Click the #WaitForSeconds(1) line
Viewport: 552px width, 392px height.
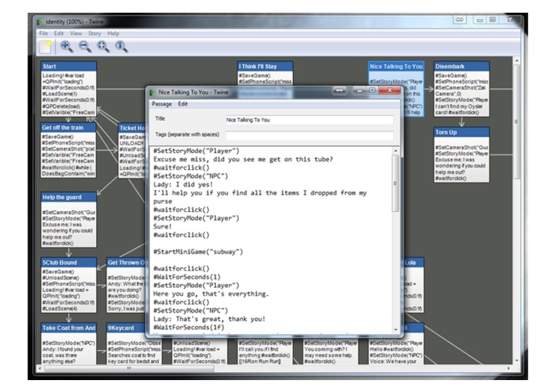tap(187, 277)
